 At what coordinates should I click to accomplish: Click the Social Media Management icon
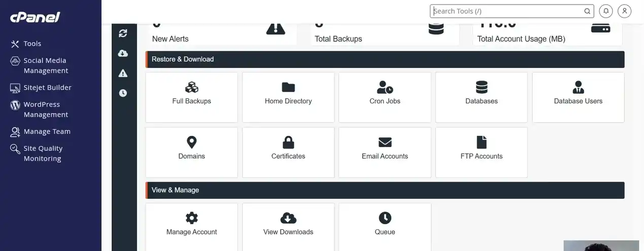(x=15, y=61)
